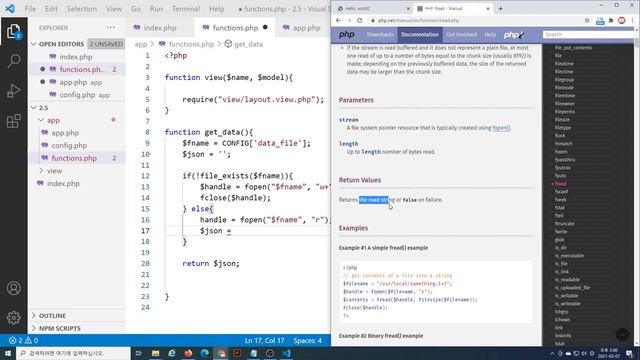Image resolution: width=640 pixels, height=360 pixels.
Task: Open the Run and Debug view
Action: 13,91
